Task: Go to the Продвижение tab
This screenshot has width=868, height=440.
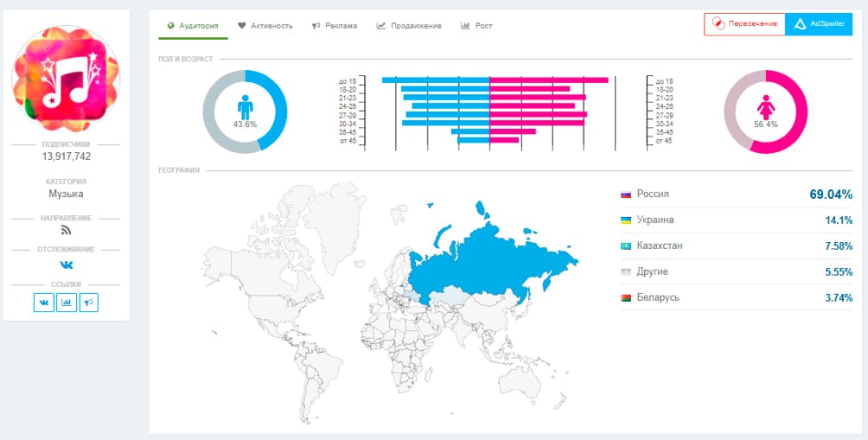Action: (x=409, y=26)
